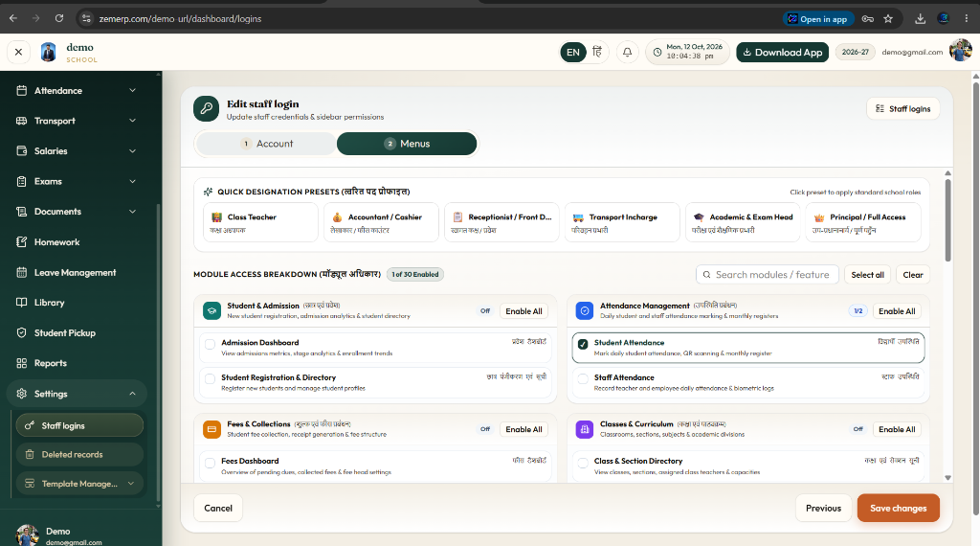Click the Salaries wallet icon in sidebar
980x546 pixels.
tap(22, 150)
